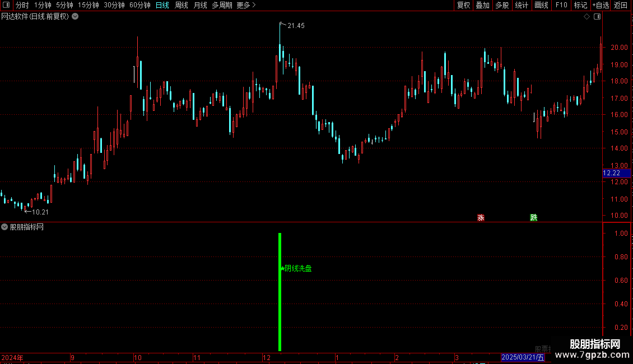Screen dimensions: 633x364
Task: Switch to 周线 weekly chart
Action: (x=181, y=5)
